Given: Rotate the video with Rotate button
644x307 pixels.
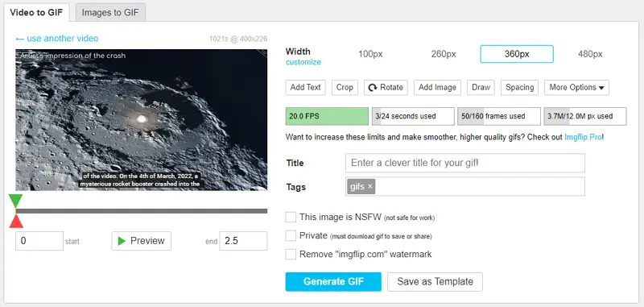Looking at the screenshot, I should [386, 88].
